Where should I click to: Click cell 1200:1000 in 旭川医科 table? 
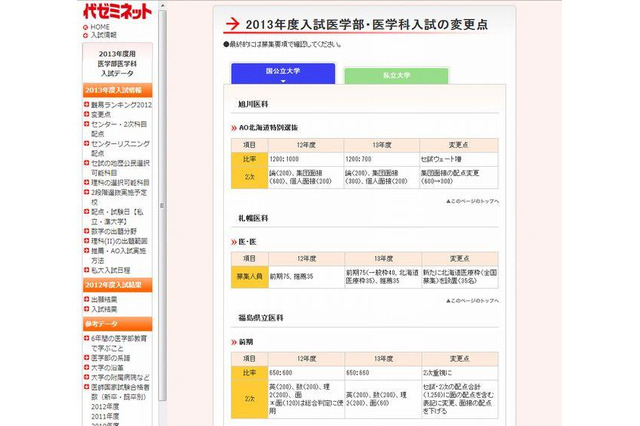click(x=306, y=159)
